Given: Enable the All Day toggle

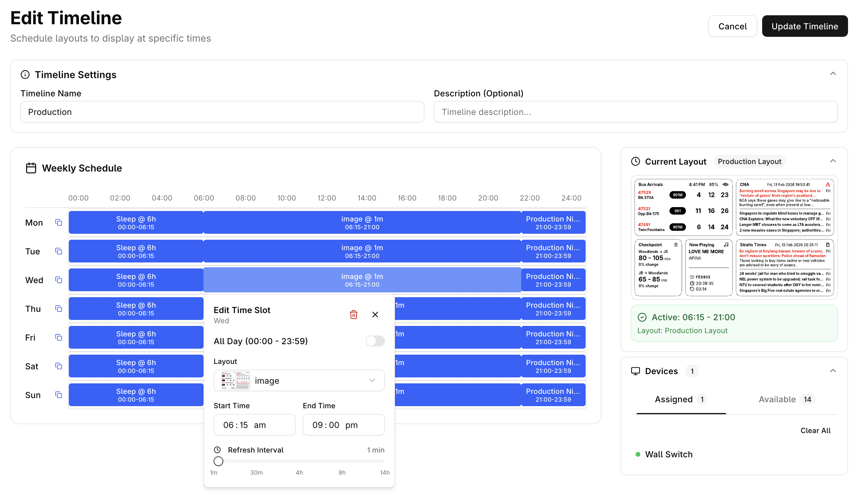Looking at the screenshot, I should point(375,341).
